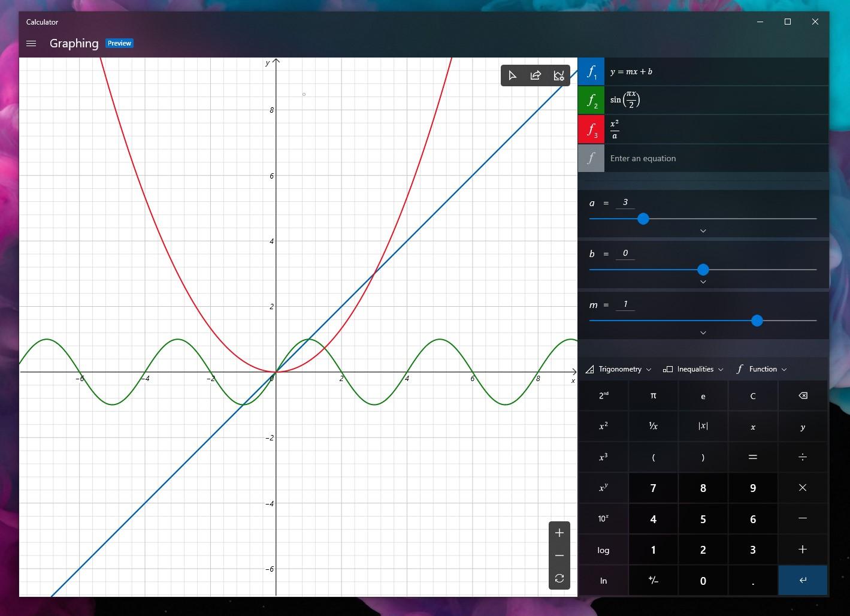850x616 pixels.
Task: Select the trace/cursor tool on the graph
Action: pyautogui.click(x=512, y=76)
